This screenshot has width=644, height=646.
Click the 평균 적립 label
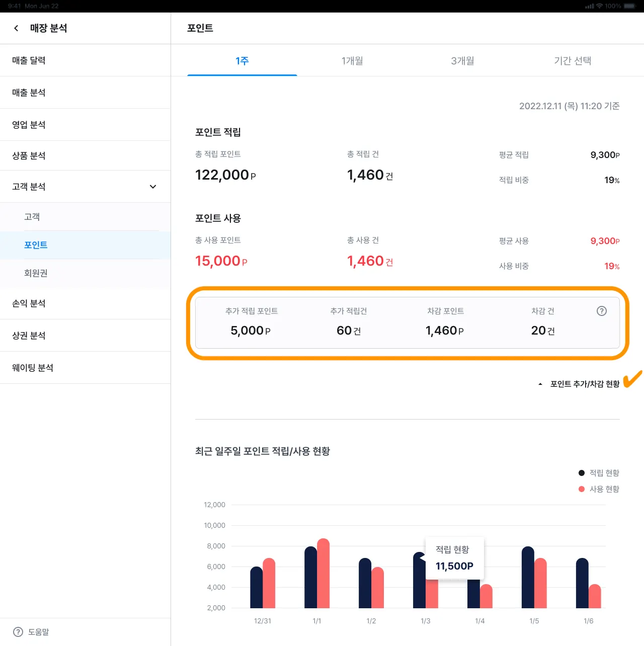click(514, 155)
